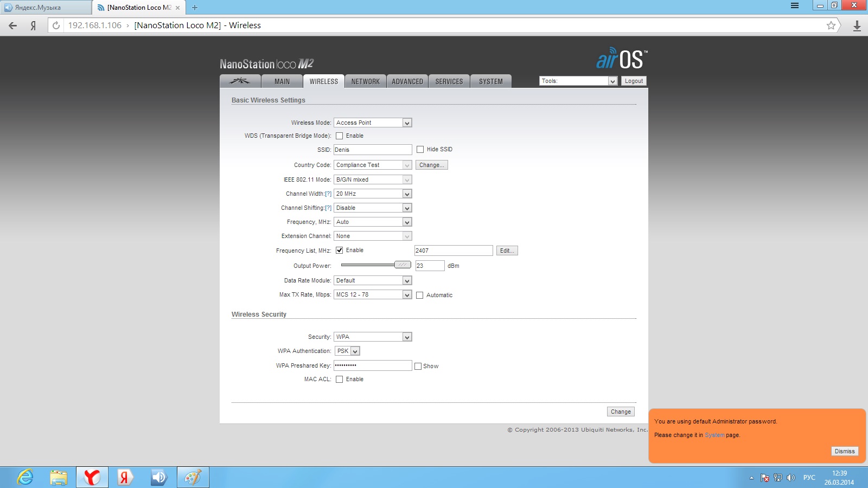The height and width of the screenshot is (488, 868).
Task: Click the Output Power dBm value field
Action: pyautogui.click(x=430, y=266)
